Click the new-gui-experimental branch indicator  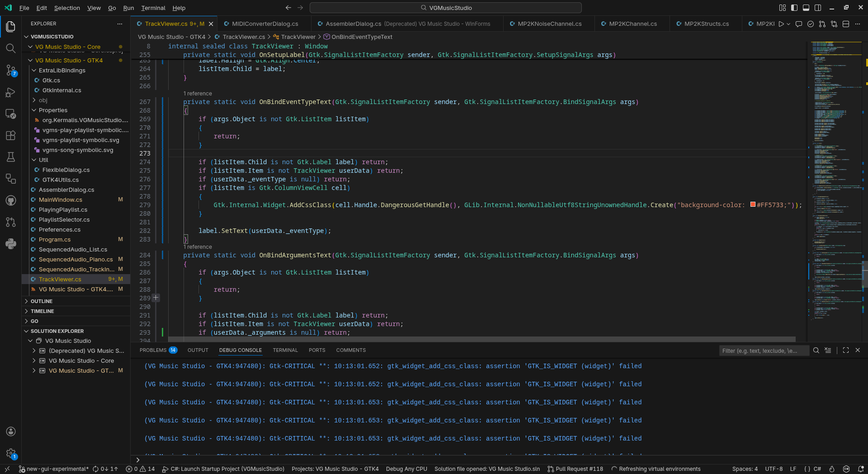pyautogui.click(x=53, y=469)
